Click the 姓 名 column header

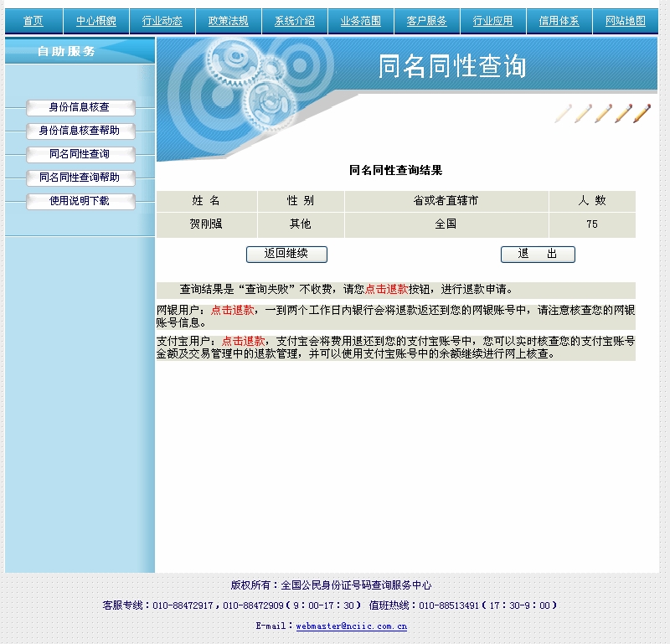tap(206, 200)
